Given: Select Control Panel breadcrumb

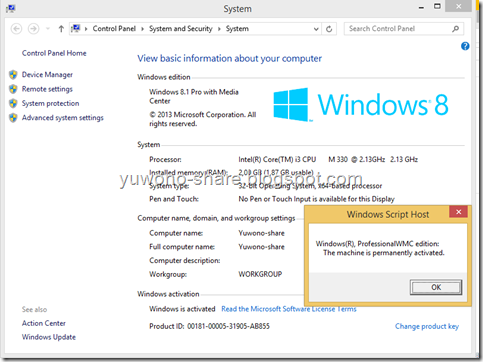Looking at the screenshot, I should (114, 29).
